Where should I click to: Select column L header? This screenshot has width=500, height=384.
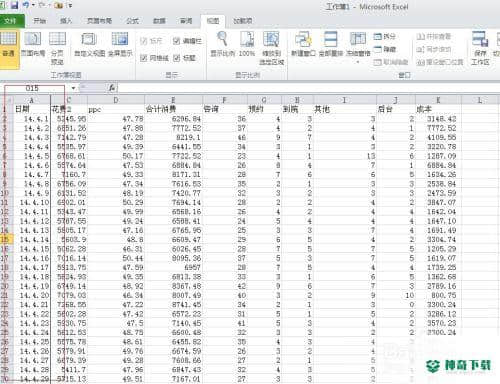click(x=480, y=100)
